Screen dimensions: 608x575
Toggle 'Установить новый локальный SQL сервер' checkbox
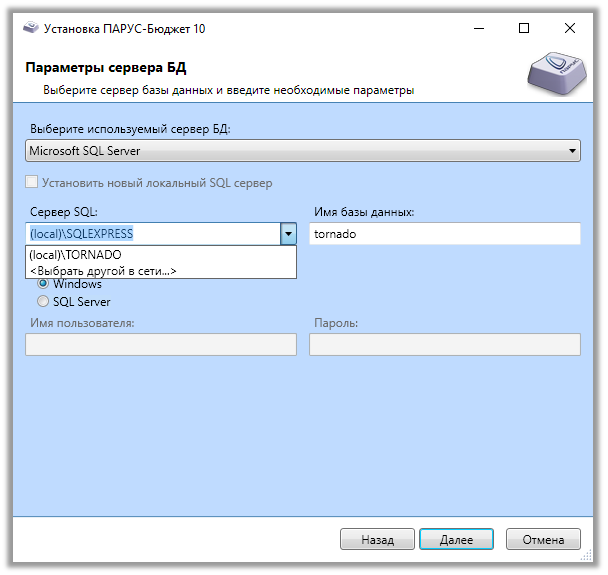33,183
